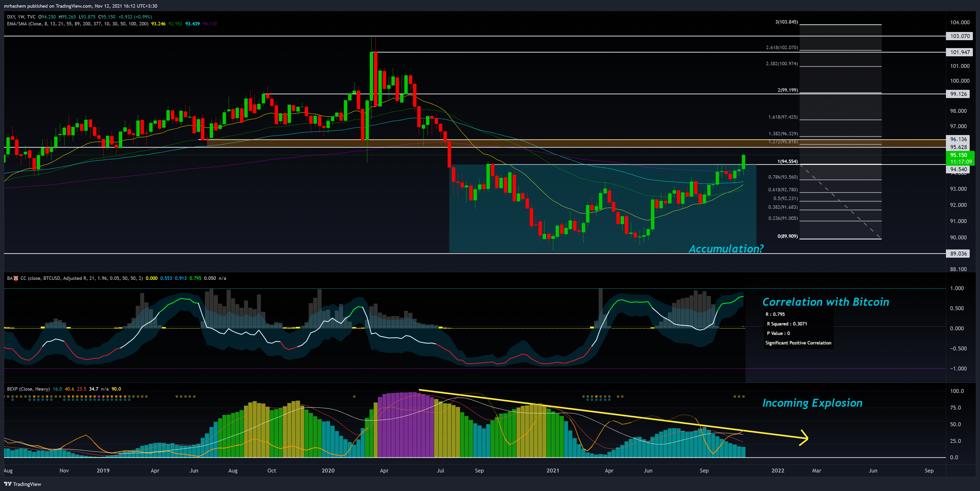Click the 'Accumulation?' chart annotation text
Viewport: 980px width, 491px height.
tap(726, 249)
